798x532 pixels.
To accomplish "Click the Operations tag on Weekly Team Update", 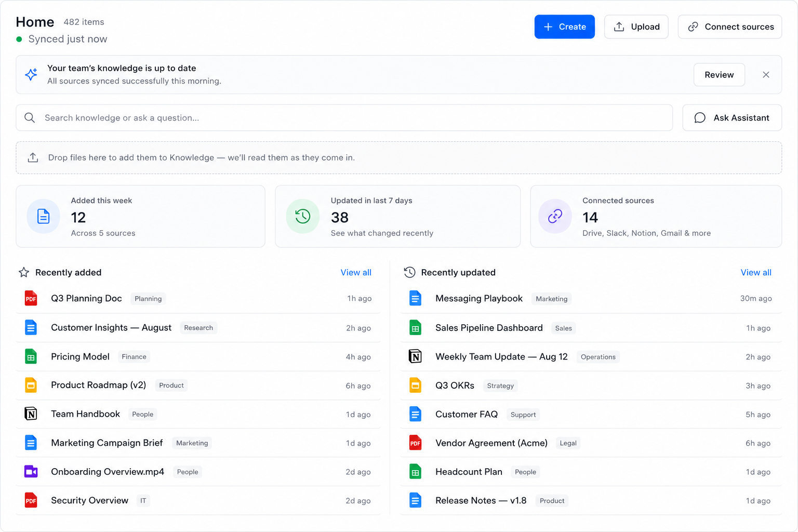I will [598, 357].
